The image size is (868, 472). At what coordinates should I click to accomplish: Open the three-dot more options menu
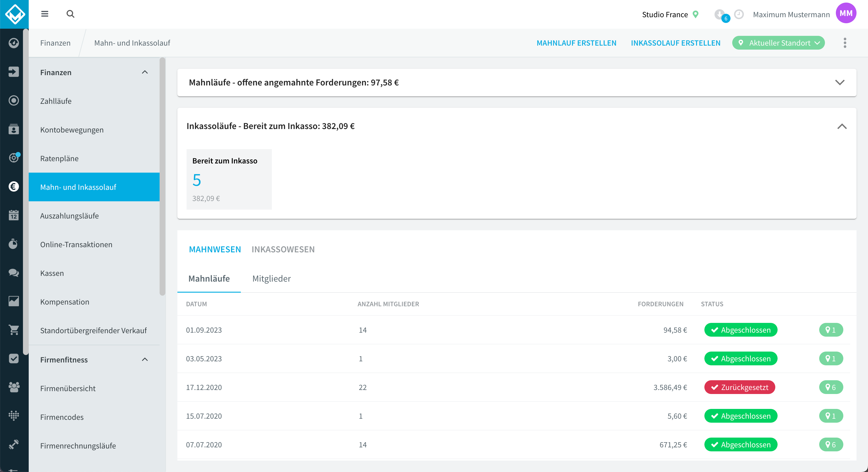(845, 43)
